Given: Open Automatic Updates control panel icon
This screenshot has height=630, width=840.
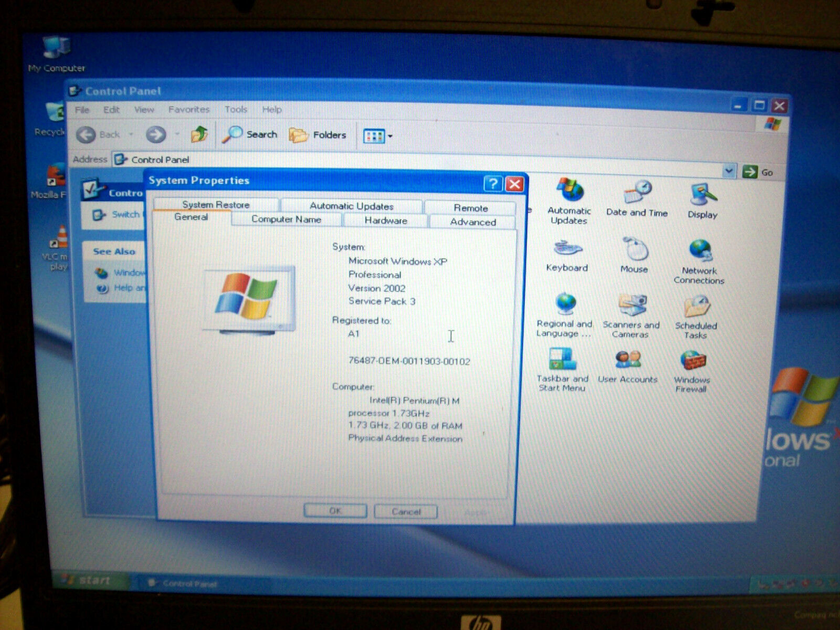Looking at the screenshot, I should (x=569, y=202).
